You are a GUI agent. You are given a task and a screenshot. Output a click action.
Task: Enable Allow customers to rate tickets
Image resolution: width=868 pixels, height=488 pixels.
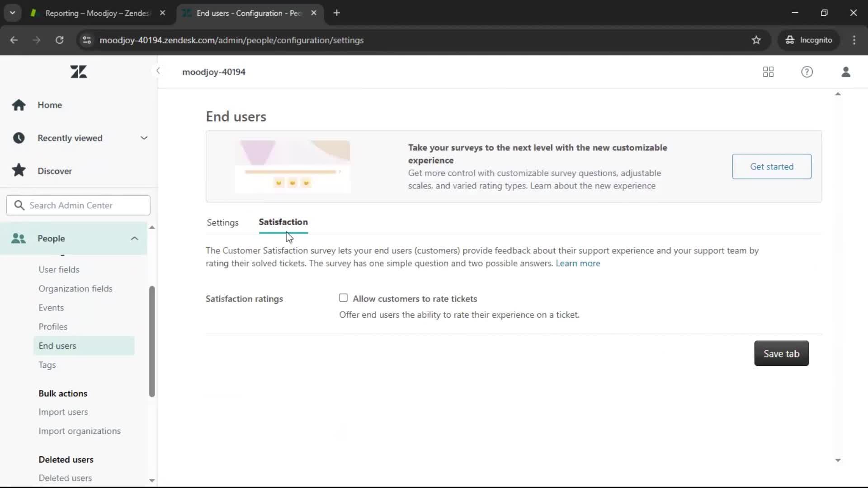(x=344, y=298)
